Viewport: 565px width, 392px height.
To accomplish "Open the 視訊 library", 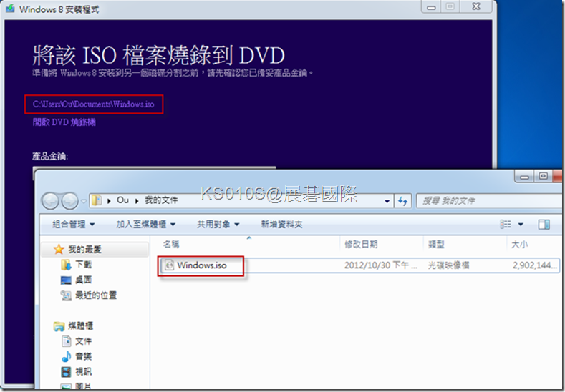I will click(83, 371).
